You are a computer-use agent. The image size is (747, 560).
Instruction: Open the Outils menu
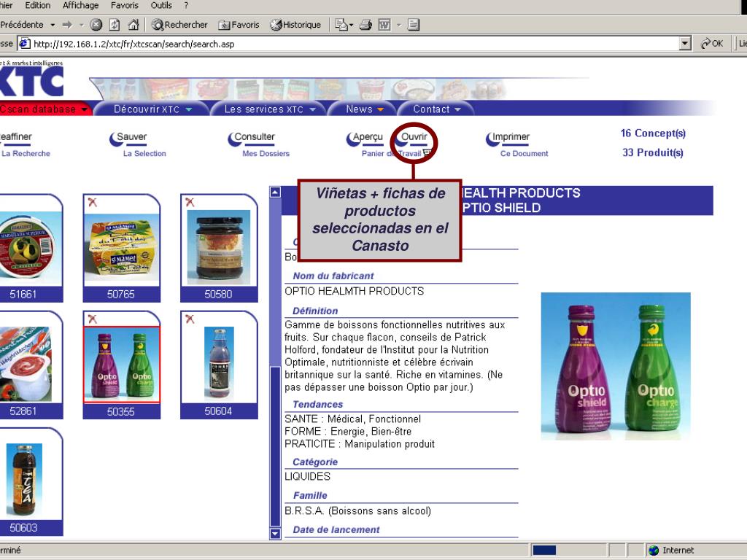click(161, 5)
